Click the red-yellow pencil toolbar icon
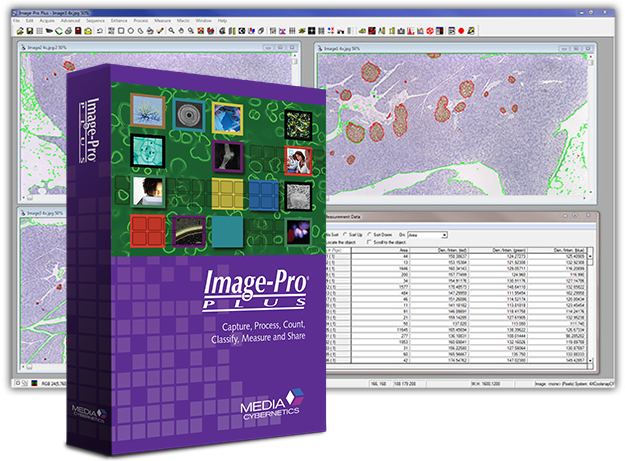Image resolution: width=625 pixels, height=461 pixels. point(160,31)
